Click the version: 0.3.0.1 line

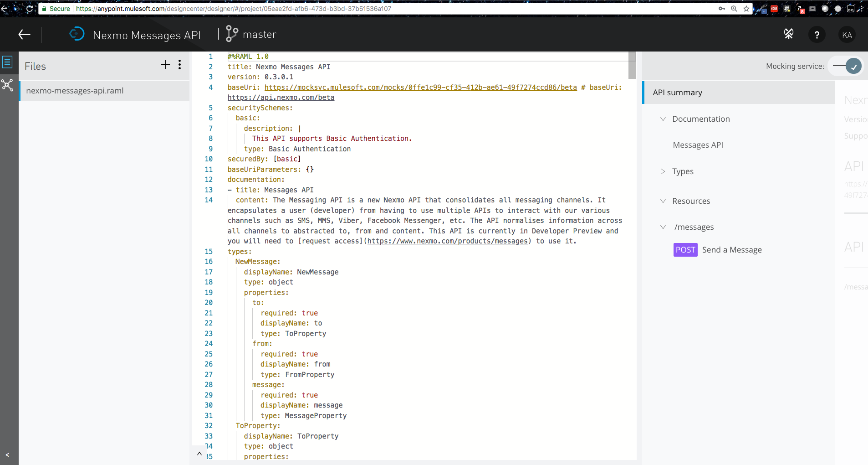click(x=260, y=77)
